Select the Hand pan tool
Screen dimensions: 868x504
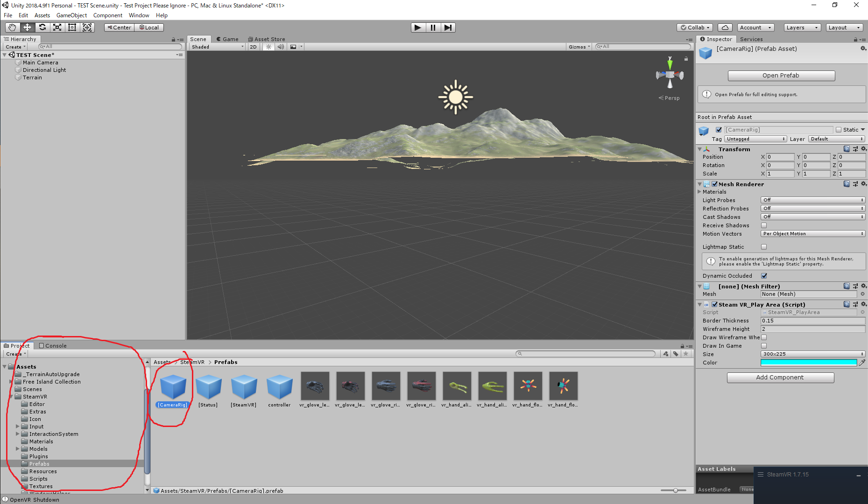pos(12,28)
